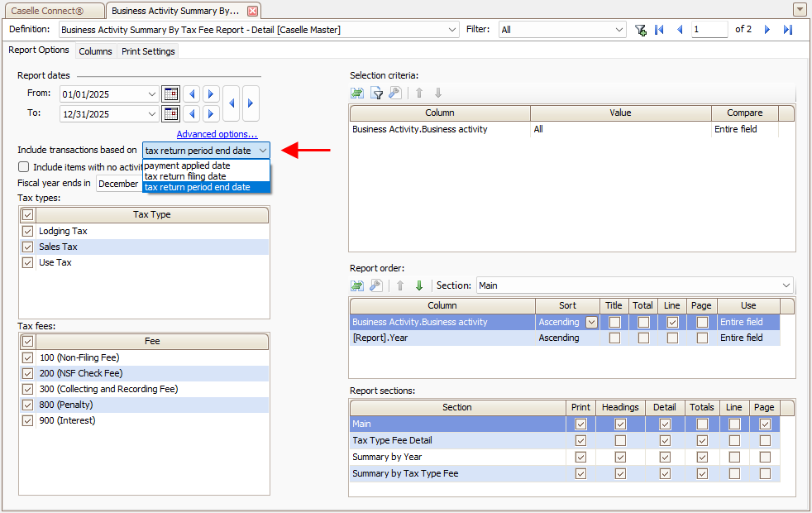This screenshot has width=812, height=513.
Task: Click the page number input field
Action: 709,30
